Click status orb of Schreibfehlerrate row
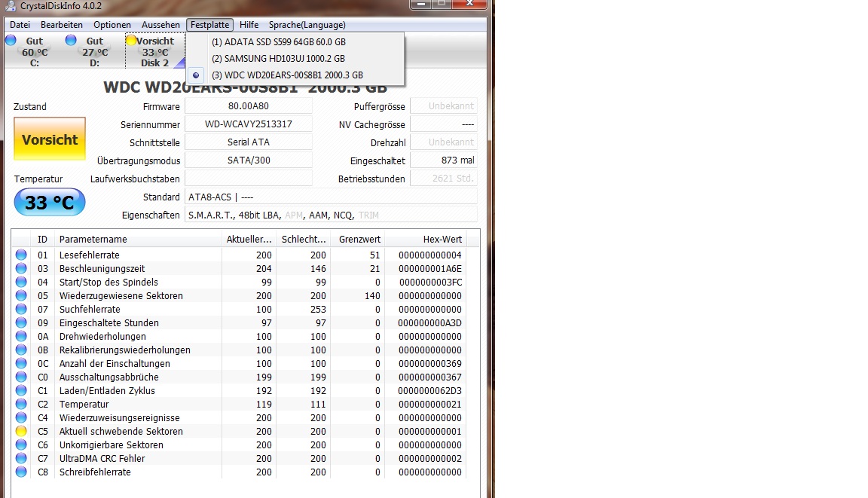The height and width of the screenshot is (498, 868). pyautogui.click(x=21, y=472)
